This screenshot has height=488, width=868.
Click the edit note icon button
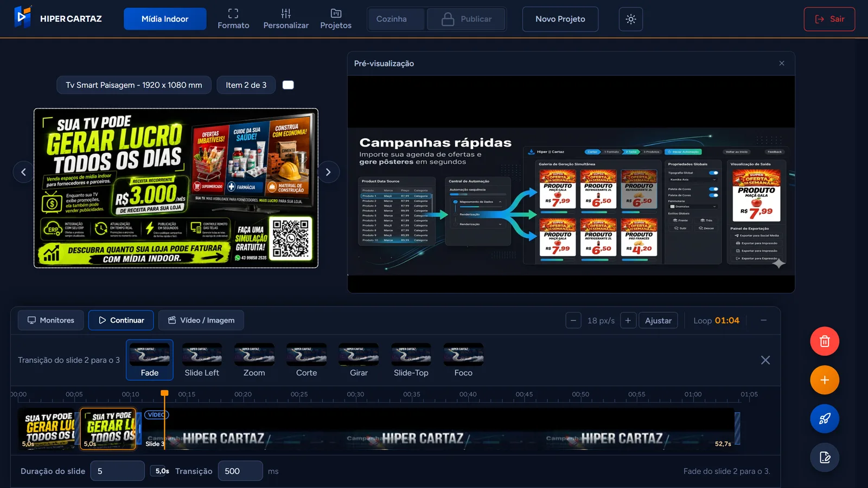point(825,458)
